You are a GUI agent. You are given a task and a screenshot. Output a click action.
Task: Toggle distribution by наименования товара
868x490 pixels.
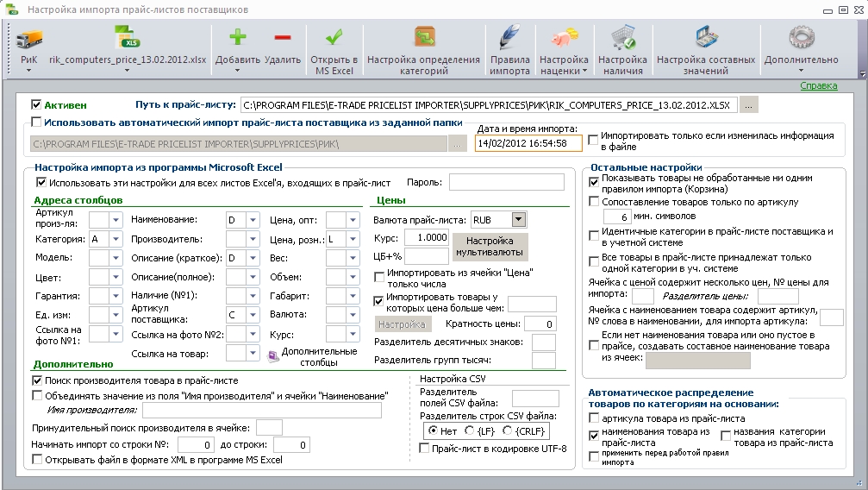pos(594,436)
